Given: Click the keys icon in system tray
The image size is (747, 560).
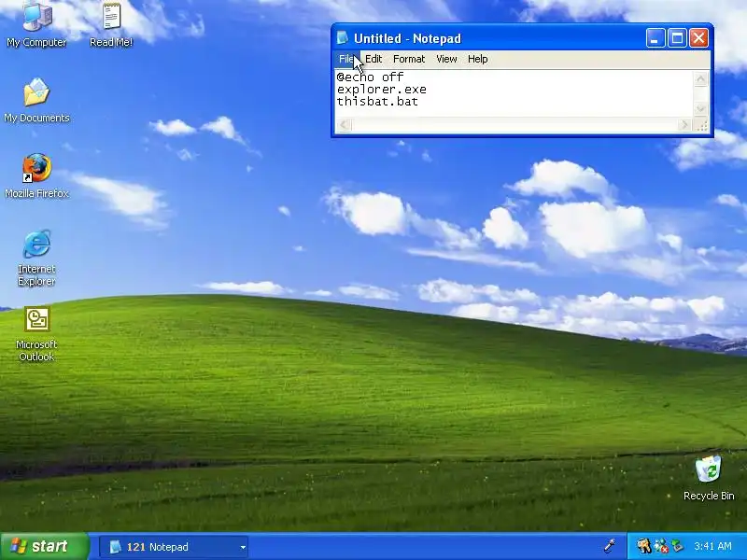Looking at the screenshot, I should (x=643, y=546).
